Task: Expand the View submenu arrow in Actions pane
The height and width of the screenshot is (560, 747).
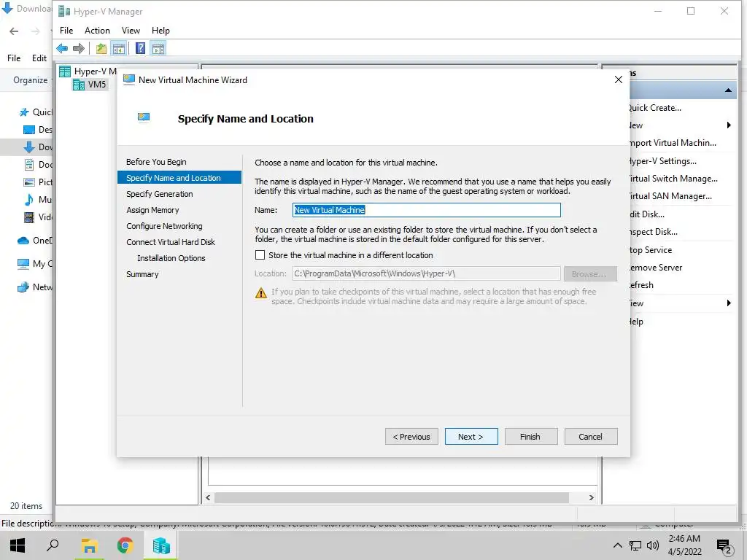Action: pos(729,303)
